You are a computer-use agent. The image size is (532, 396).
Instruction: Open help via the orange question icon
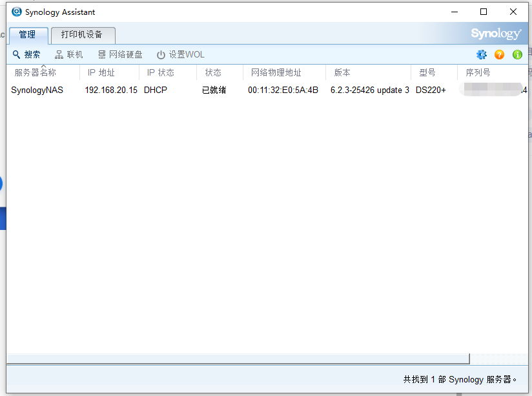[x=499, y=55]
